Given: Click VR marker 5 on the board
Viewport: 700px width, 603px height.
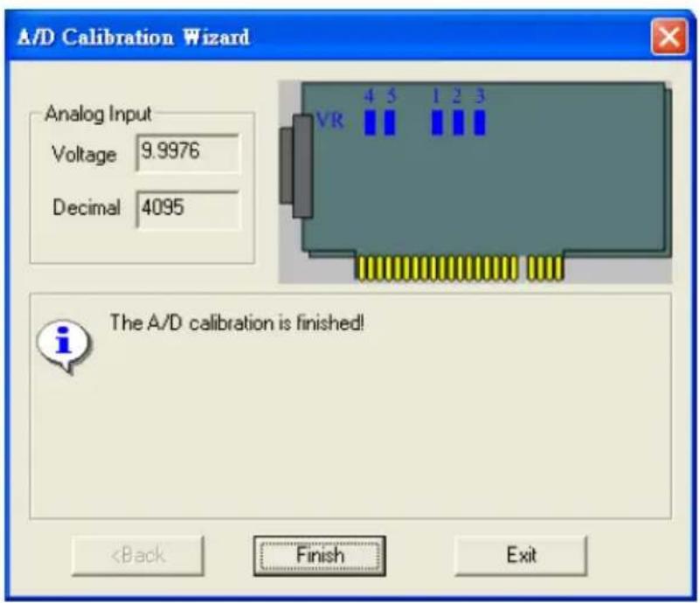Looking at the screenshot, I should 390,122.
